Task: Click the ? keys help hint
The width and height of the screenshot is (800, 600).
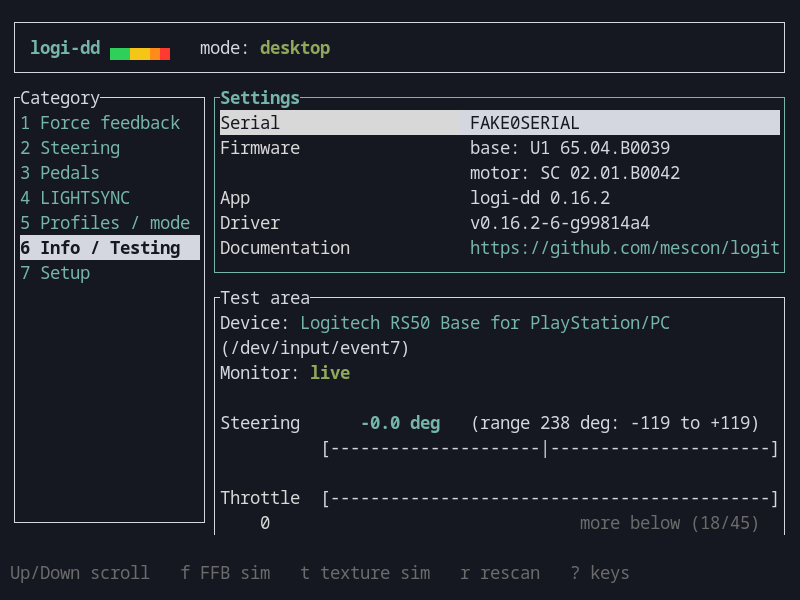Action: click(x=600, y=573)
